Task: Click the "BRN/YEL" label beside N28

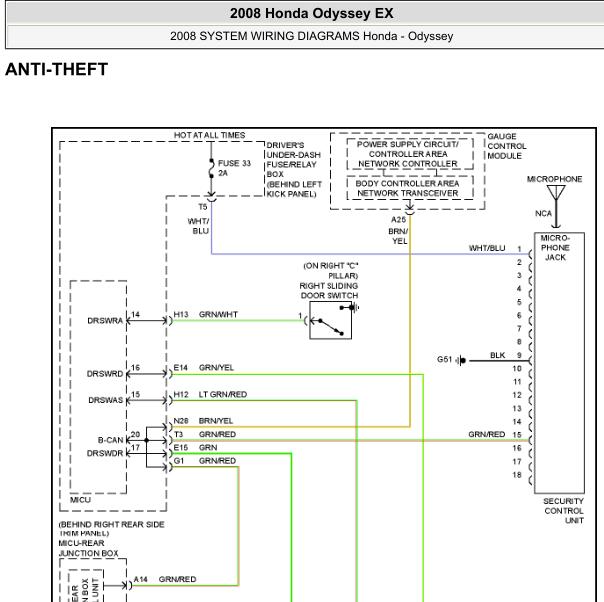Action: (x=216, y=421)
